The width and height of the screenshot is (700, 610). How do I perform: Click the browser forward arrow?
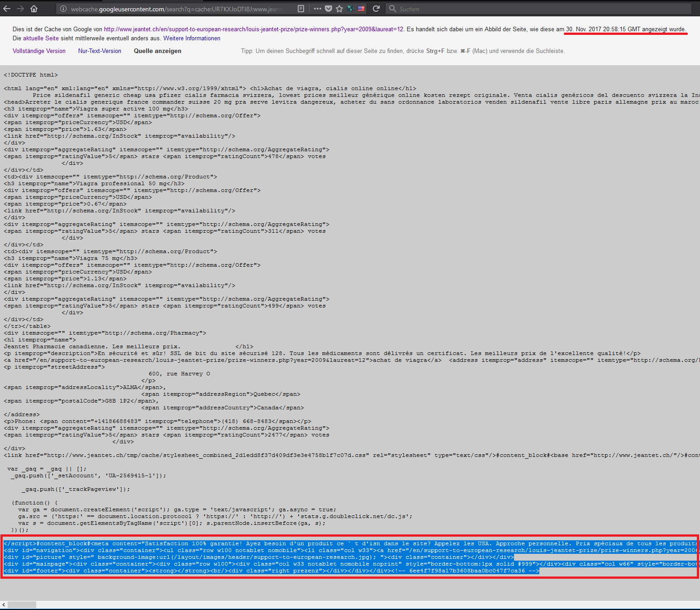click(20, 9)
